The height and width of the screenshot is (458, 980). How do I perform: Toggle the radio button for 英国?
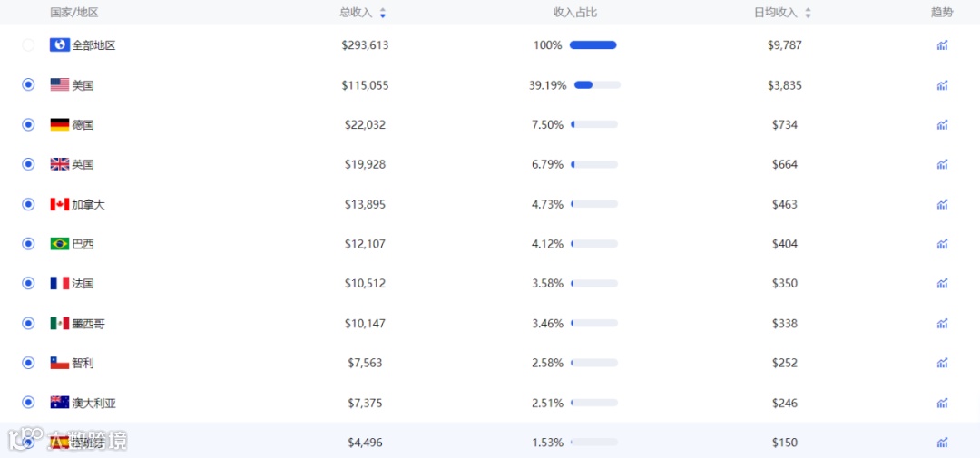tap(28, 164)
